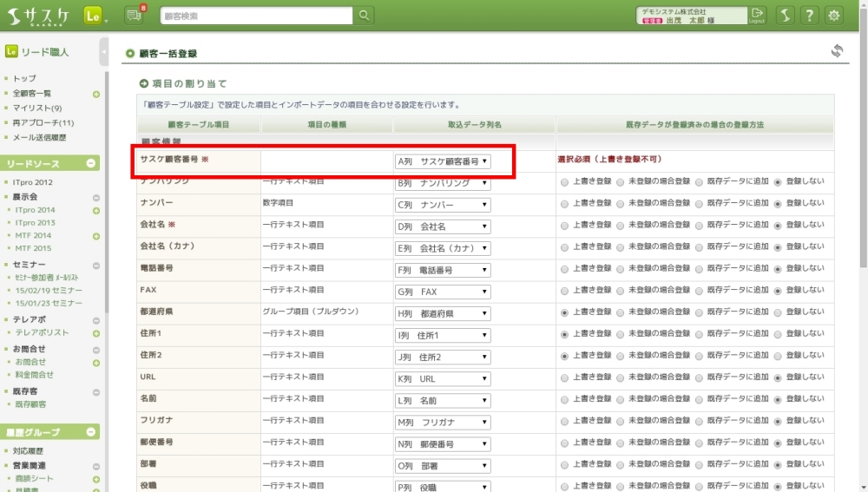The height and width of the screenshot is (492, 868).
Task: Open the D列 会社名 import column dropdown
Action: point(443,226)
